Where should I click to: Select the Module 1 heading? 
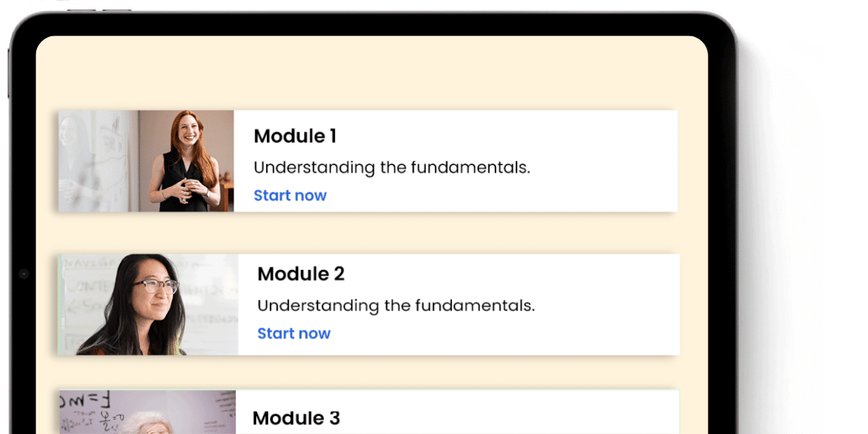pos(295,136)
